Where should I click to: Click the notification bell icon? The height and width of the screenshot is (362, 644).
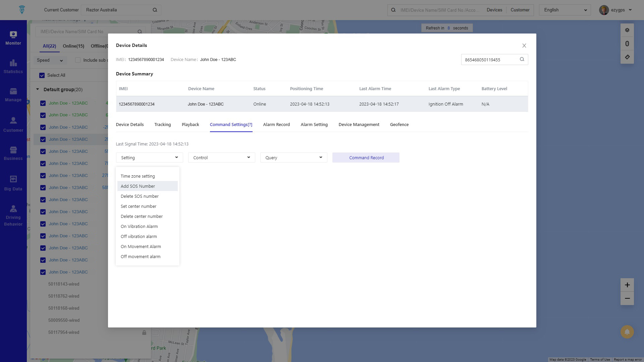click(x=627, y=332)
